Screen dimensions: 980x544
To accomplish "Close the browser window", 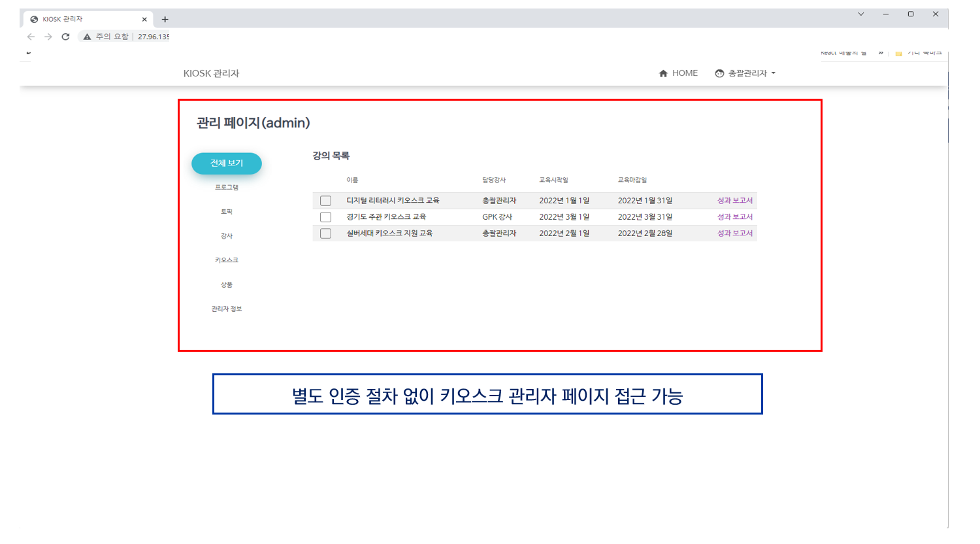I will pyautogui.click(x=936, y=14).
